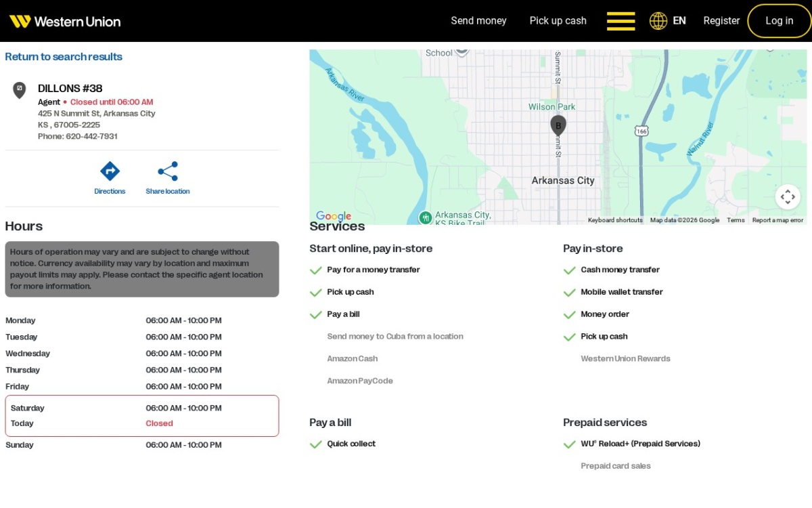Click checkmark beside Quick collect
Image resolution: width=812 pixels, height=508 pixels.
click(315, 444)
